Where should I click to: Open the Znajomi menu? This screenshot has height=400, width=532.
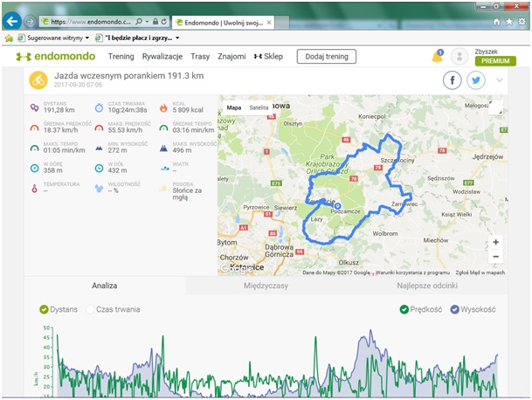(x=231, y=56)
